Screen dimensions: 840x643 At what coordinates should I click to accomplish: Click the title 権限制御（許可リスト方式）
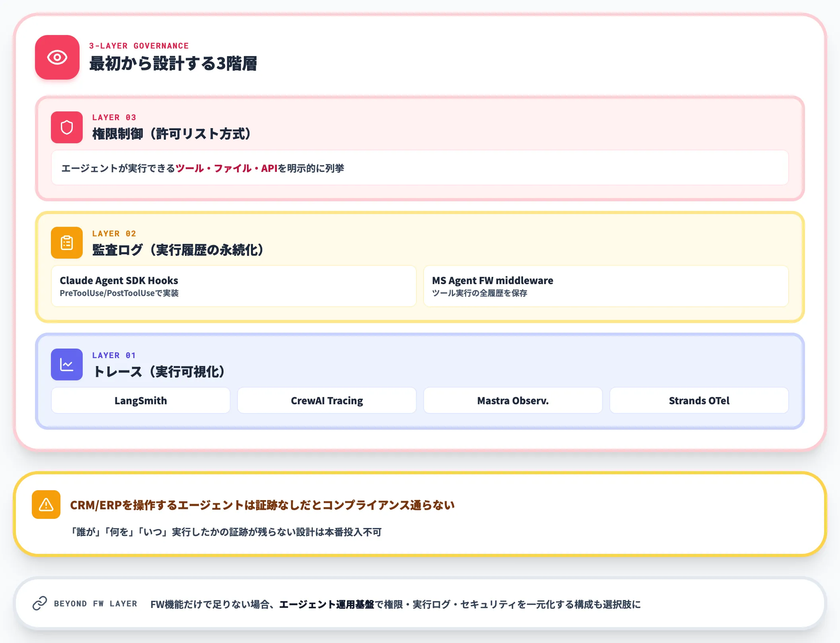point(172,134)
